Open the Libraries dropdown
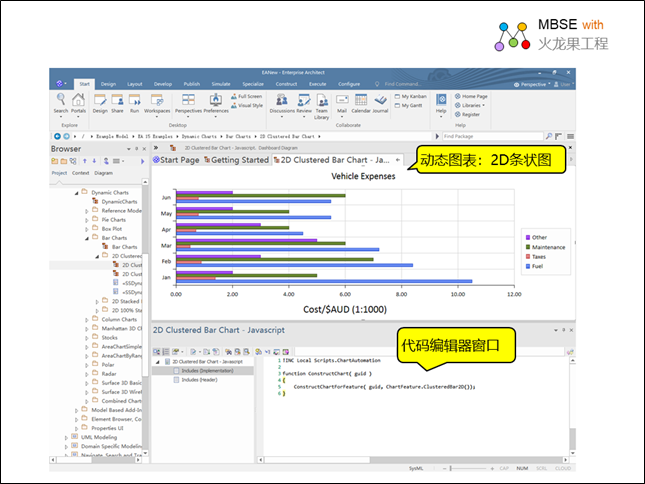The width and height of the screenshot is (645, 484). tap(470, 105)
